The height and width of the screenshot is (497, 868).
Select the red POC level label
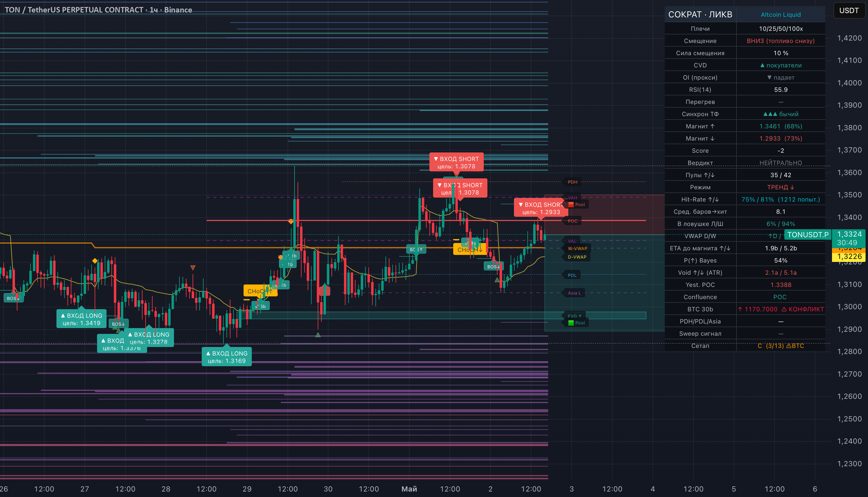click(573, 221)
